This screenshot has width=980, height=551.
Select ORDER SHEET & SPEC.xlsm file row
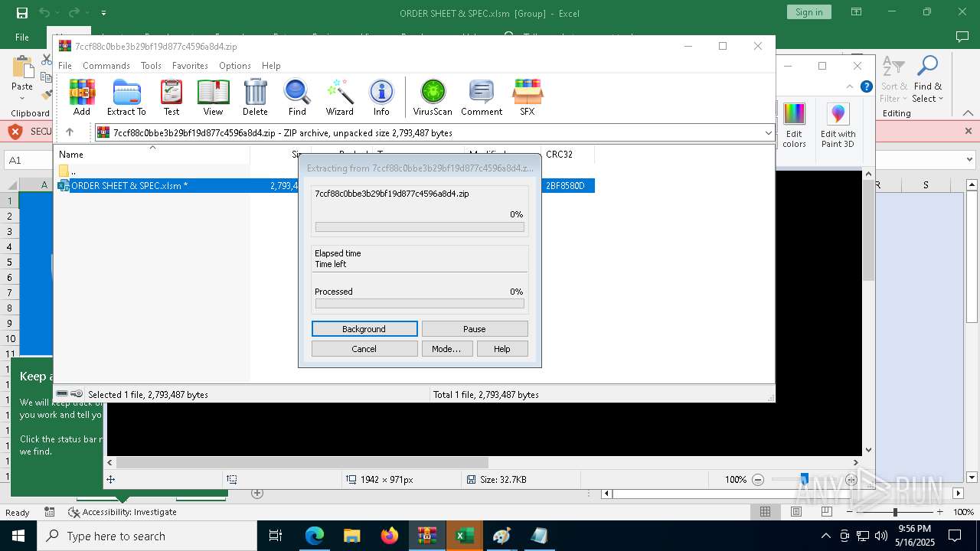point(325,185)
